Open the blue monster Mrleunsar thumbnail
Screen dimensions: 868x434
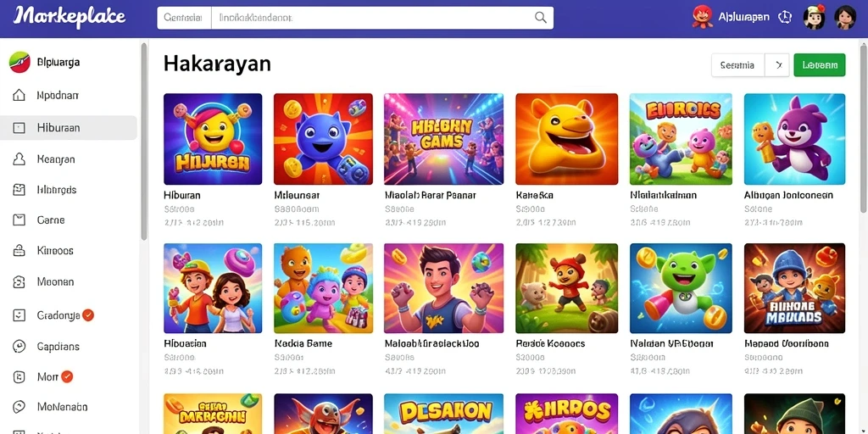323,139
